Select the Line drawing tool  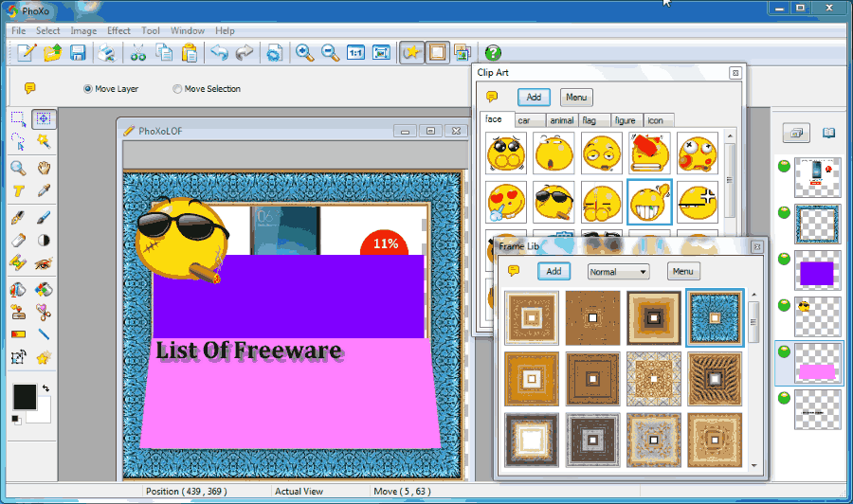[44, 333]
